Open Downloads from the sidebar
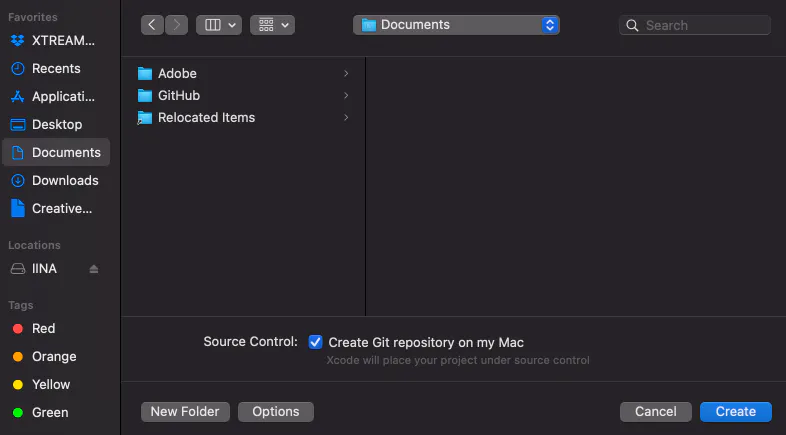 [x=56, y=180]
